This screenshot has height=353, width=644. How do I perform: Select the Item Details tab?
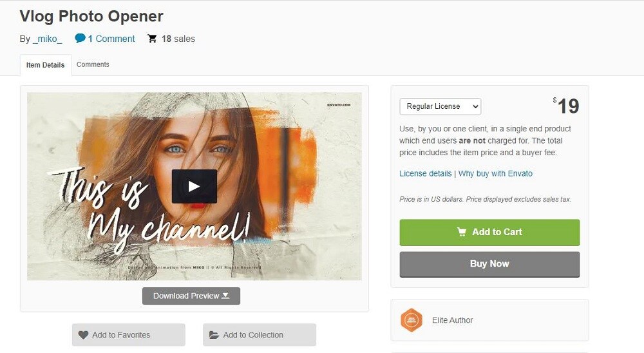[46, 65]
